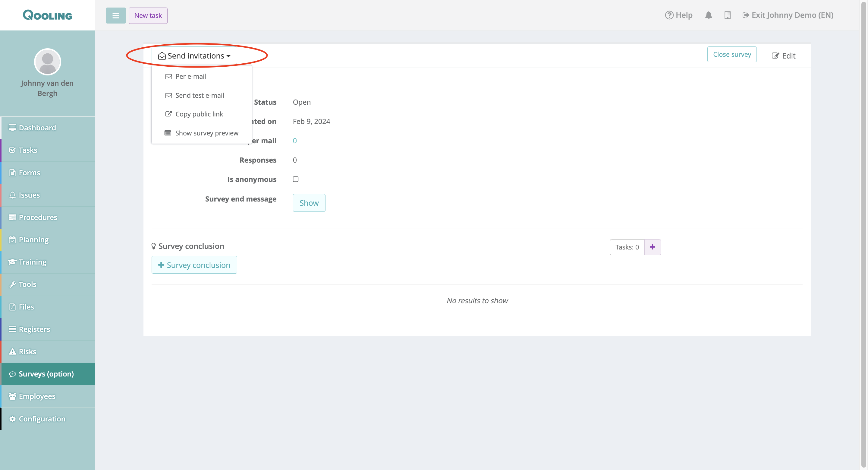Add a Survey conclusion
The height and width of the screenshot is (470, 868).
[x=194, y=265]
